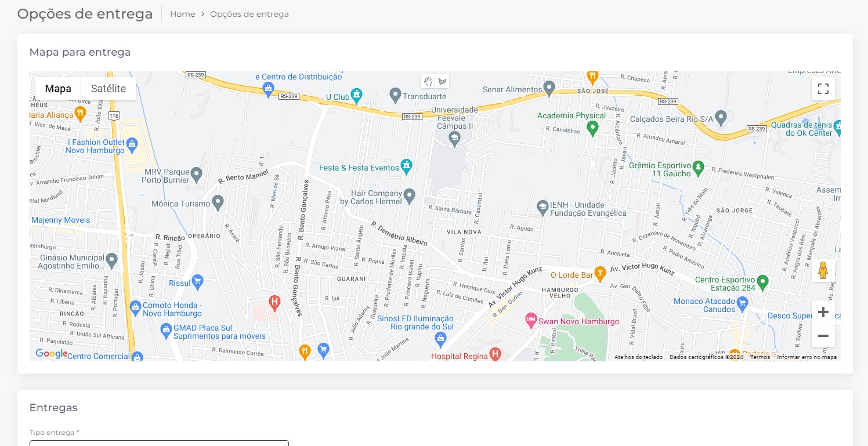The image size is (868, 446).
Task: Open the Termos link on map
Action: 759,357
